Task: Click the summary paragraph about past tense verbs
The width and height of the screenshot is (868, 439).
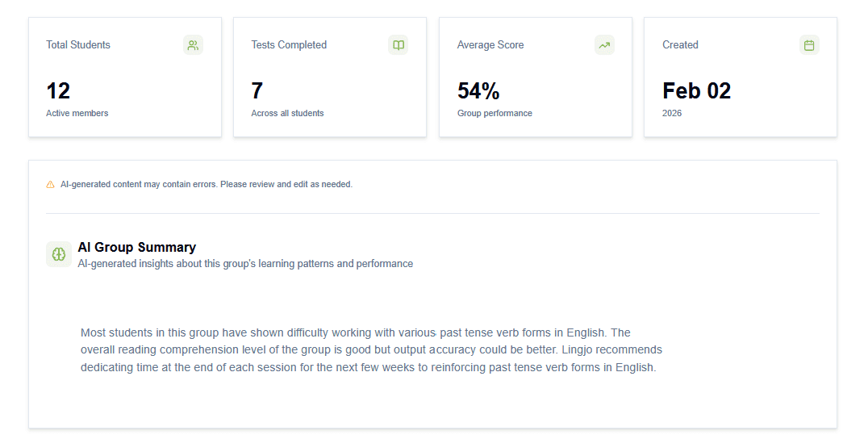Action: tap(371, 350)
